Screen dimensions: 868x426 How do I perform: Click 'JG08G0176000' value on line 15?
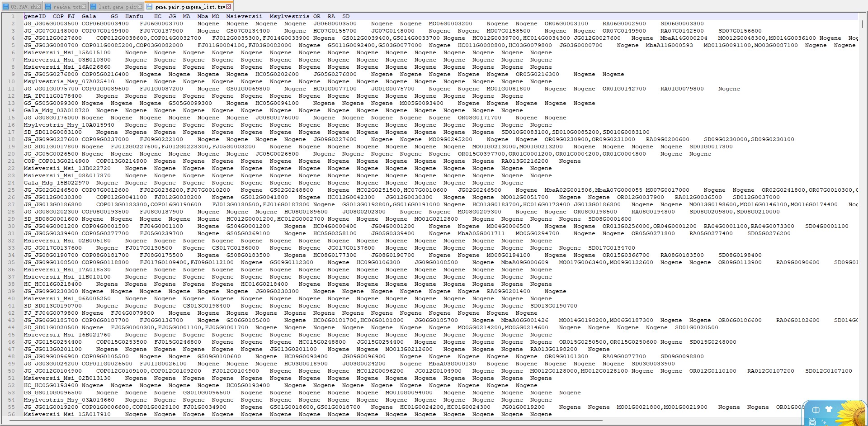[277, 118]
